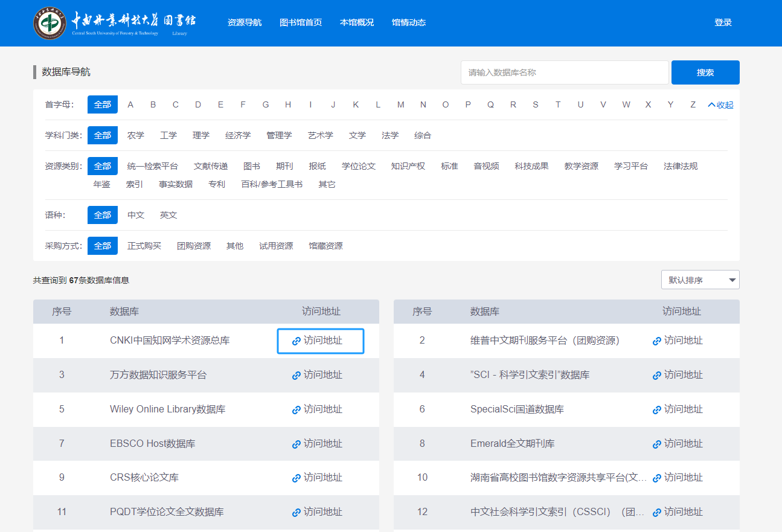782x532 pixels.
Task: Click link icon for Wiley Online Library数据库
Action: 296,410
